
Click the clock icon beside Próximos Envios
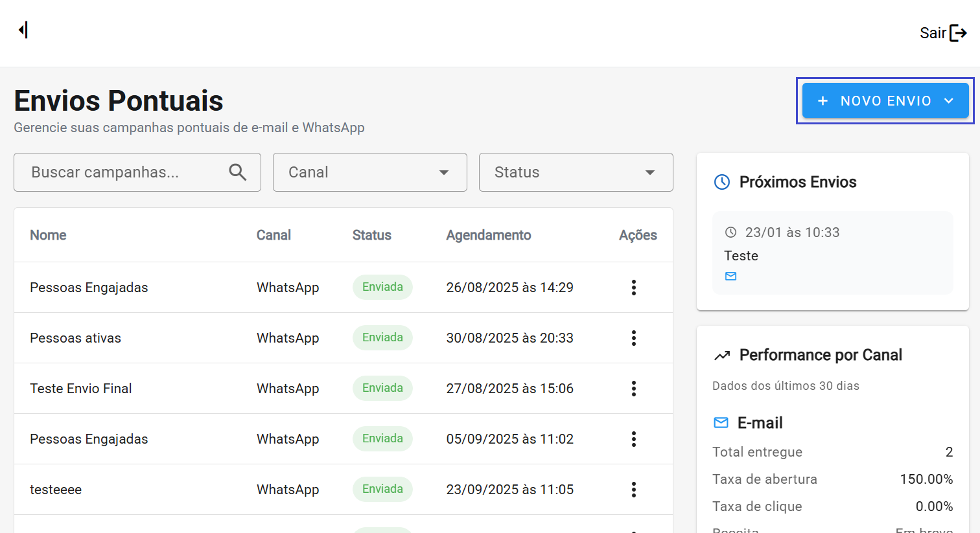click(x=721, y=182)
